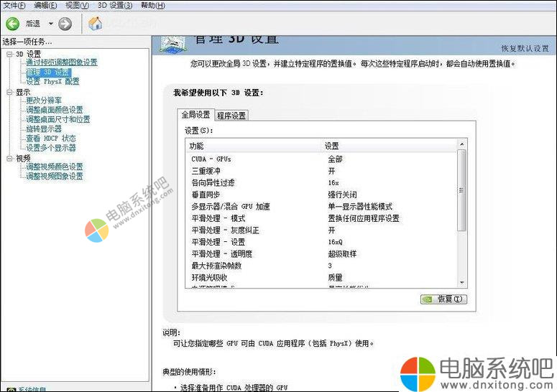Select the 平滑处理 - 模式 row

coord(321,218)
